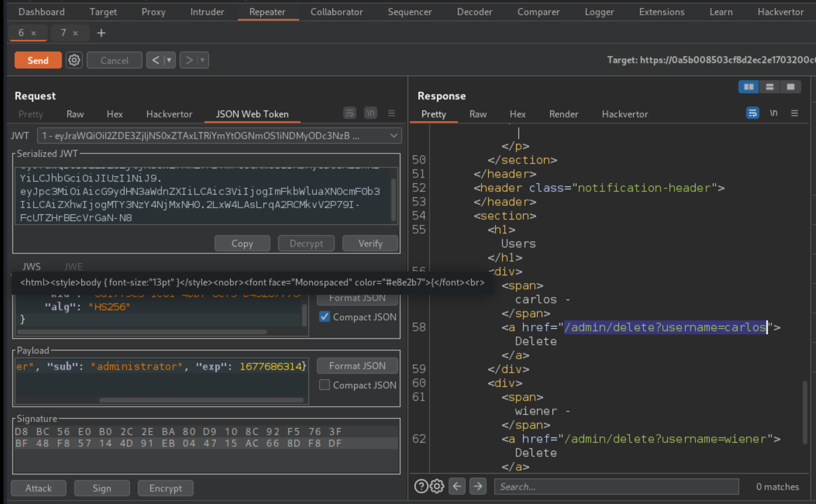Select the JWE sub-tab

73,267
